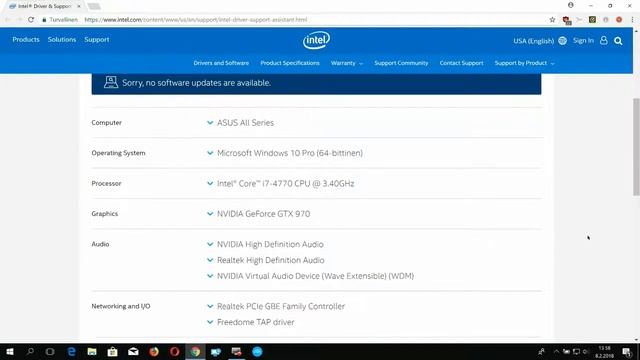The image size is (640, 360).
Task: Click the Chrome profile avatar icon
Action: click(x=571, y=5)
